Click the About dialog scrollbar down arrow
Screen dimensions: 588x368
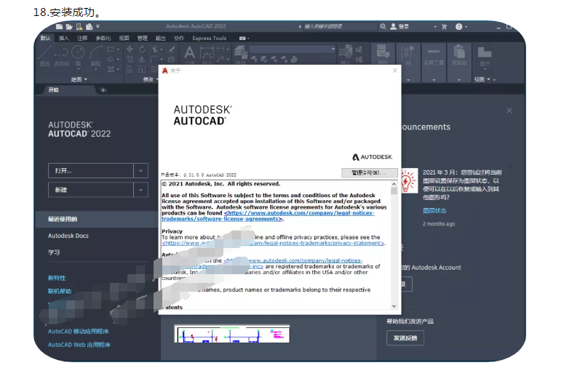point(394,306)
